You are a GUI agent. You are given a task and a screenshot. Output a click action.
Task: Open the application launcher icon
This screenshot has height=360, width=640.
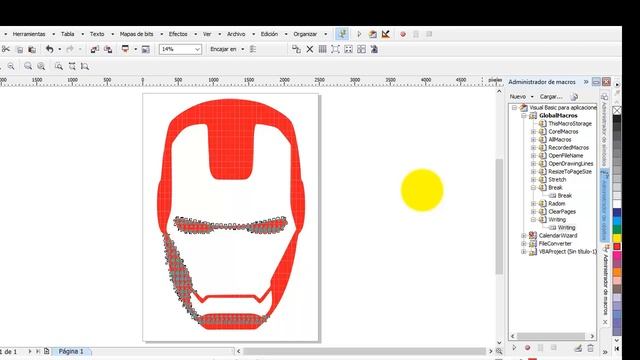pos(125,49)
